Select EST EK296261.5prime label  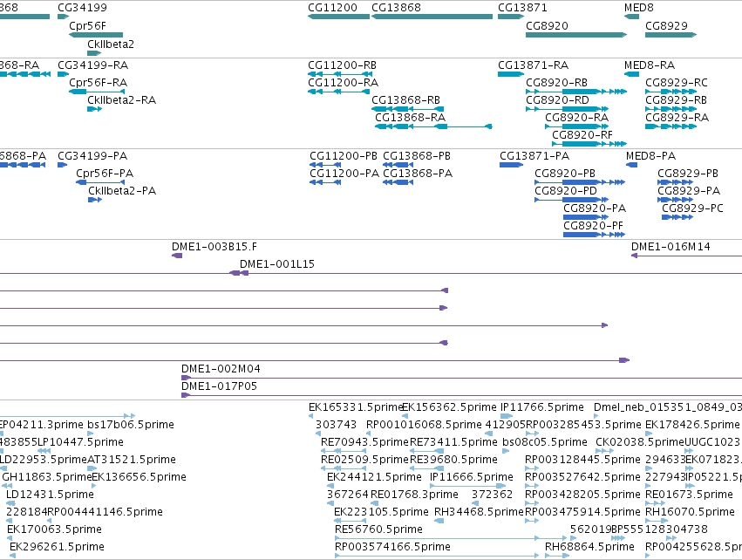point(58,547)
